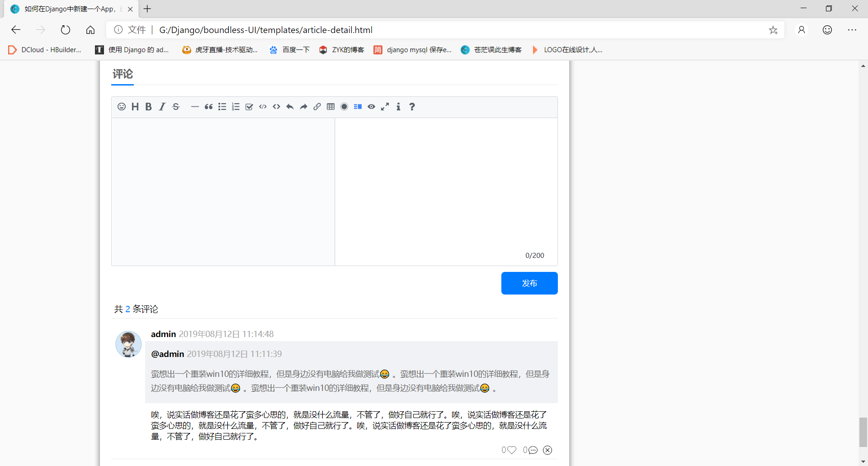Open the browser's three-dot settings menu
The height and width of the screenshot is (466, 868).
(x=852, y=30)
